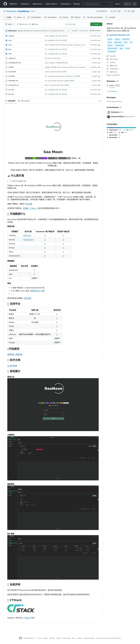Screen dimensions: 140x644
Task: Open the go report badge
Action: [x=30, y=158]
